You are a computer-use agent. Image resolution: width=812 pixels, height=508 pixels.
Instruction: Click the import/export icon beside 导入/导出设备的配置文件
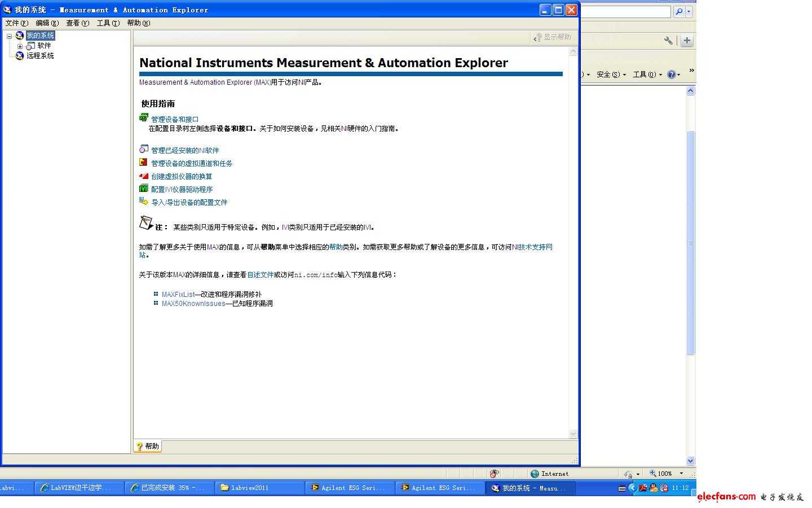[144, 202]
